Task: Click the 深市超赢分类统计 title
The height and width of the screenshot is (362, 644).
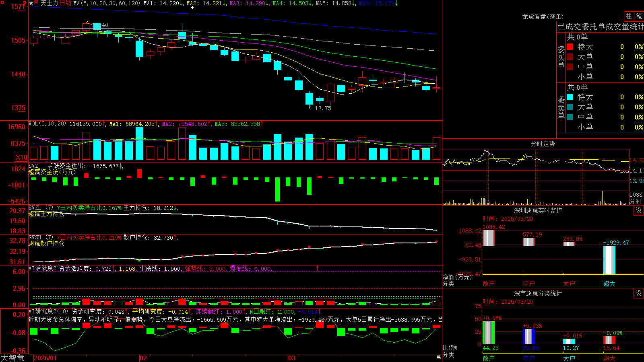Action: (538, 293)
